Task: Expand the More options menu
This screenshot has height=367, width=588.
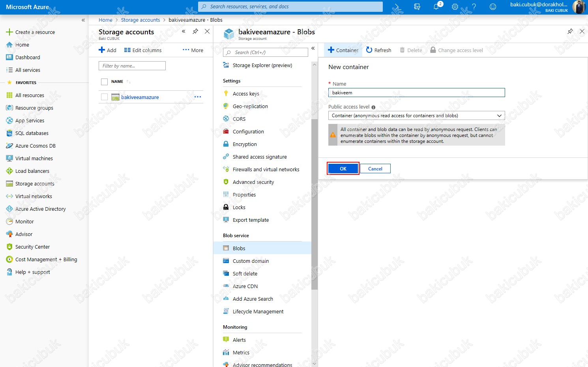Action: coord(193,50)
